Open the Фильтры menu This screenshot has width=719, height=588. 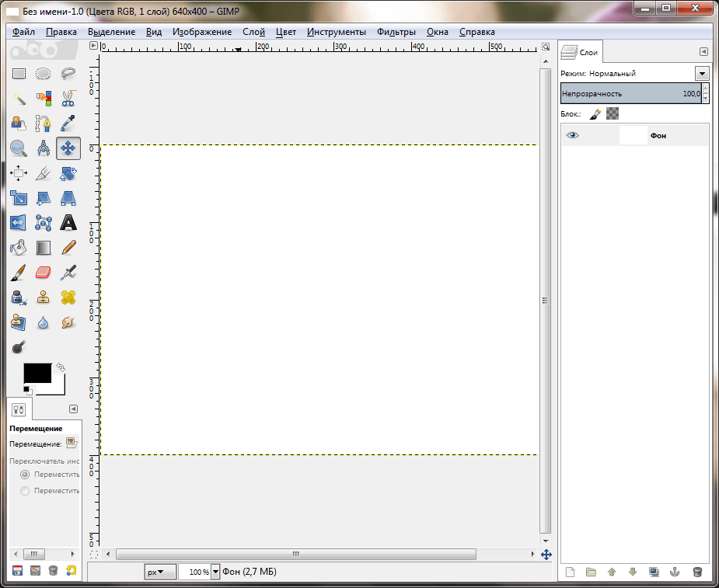[396, 32]
